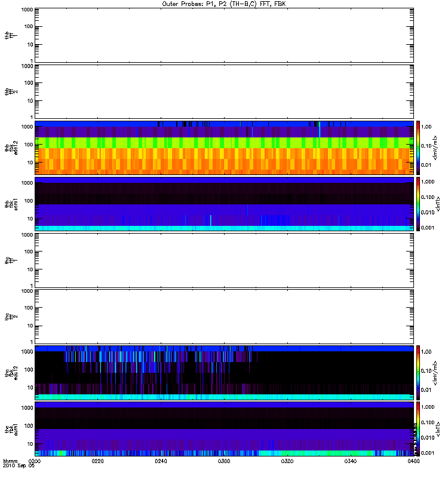The height and width of the screenshot is (478, 448).
Task: Click the '10' y-axis tick of thb fbk edc12 panel
Action: click(30, 163)
